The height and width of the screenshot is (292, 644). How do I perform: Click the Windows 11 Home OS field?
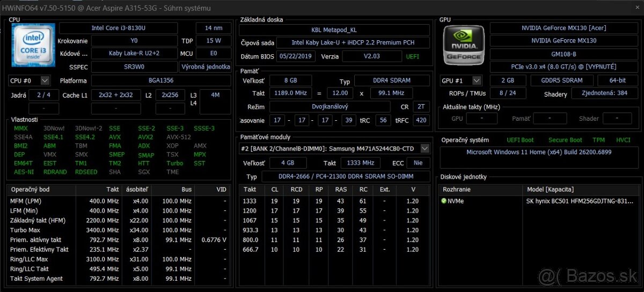539,152
